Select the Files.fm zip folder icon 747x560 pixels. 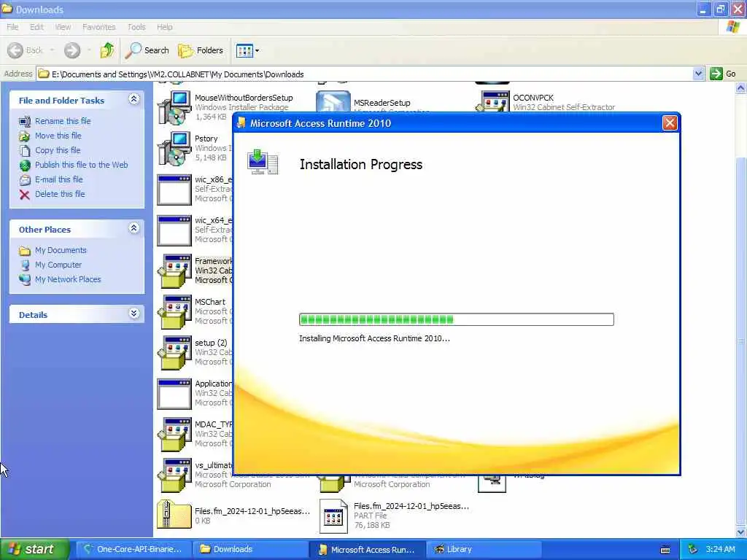point(174,514)
